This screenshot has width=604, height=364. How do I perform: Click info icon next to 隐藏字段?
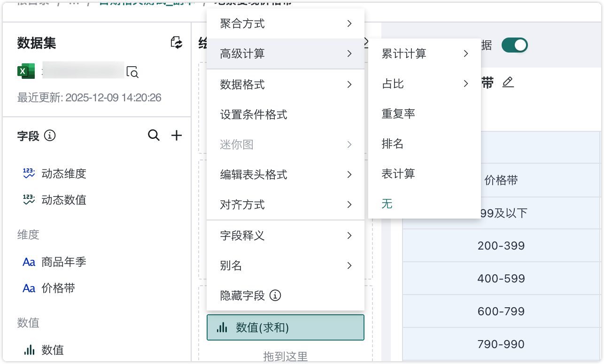(x=275, y=296)
